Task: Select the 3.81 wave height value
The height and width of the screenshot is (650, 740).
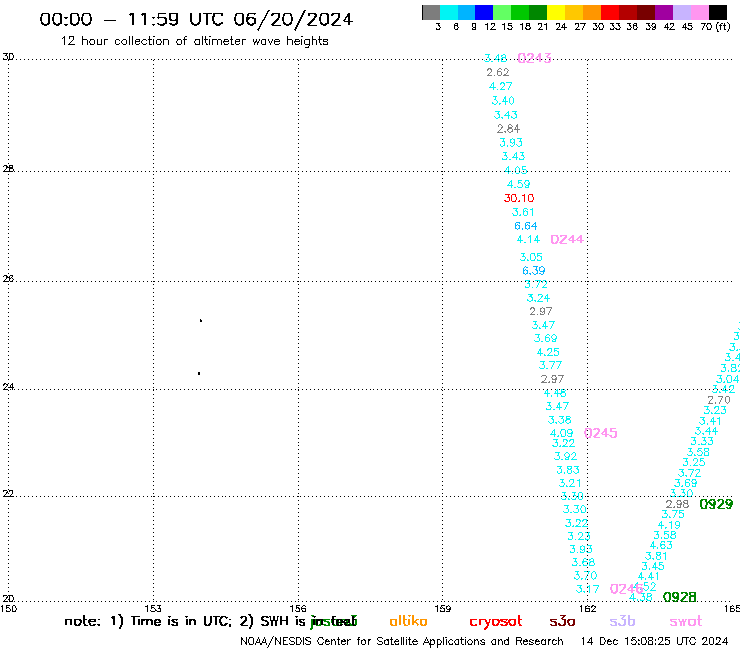Action: tap(656, 556)
